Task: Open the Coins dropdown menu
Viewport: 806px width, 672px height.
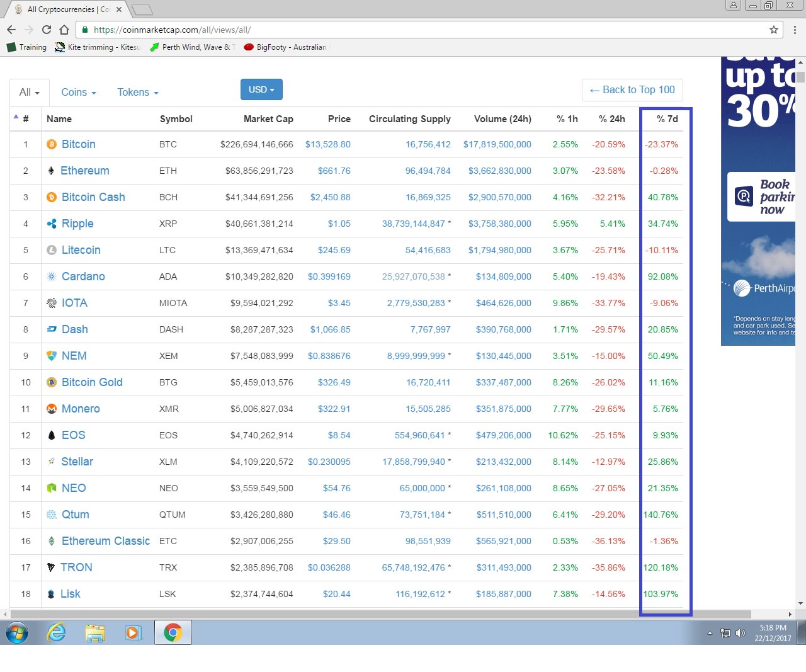Action: (79, 92)
